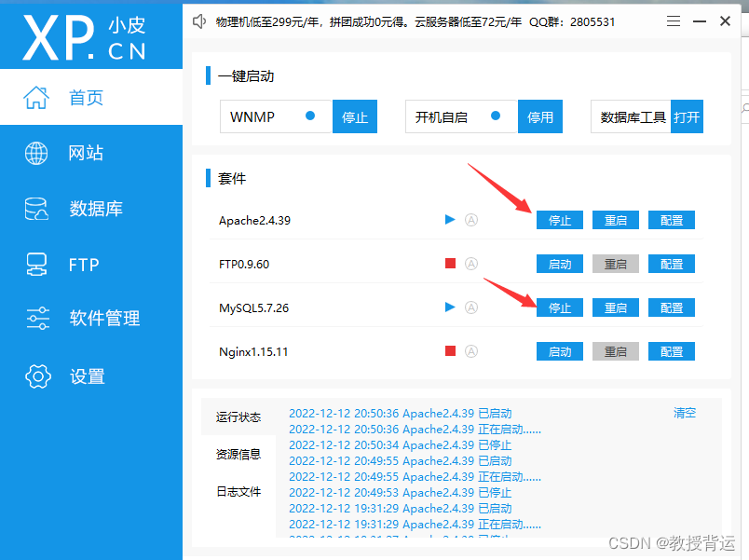Open the Apache2.4.39 config
Image resolution: width=749 pixels, height=560 pixels.
tap(672, 220)
